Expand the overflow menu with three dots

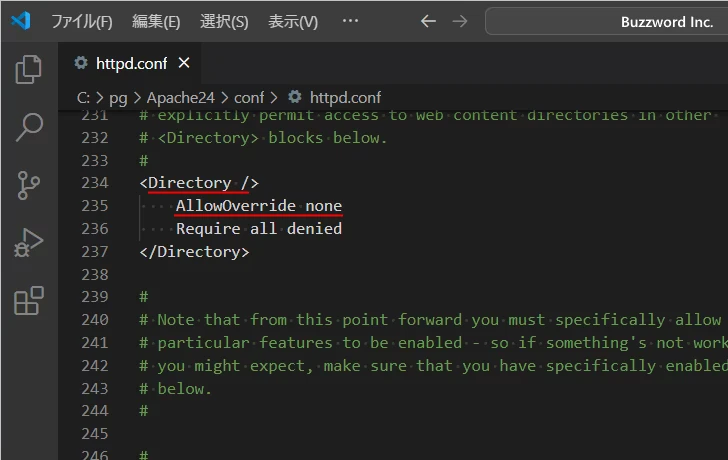pos(350,21)
